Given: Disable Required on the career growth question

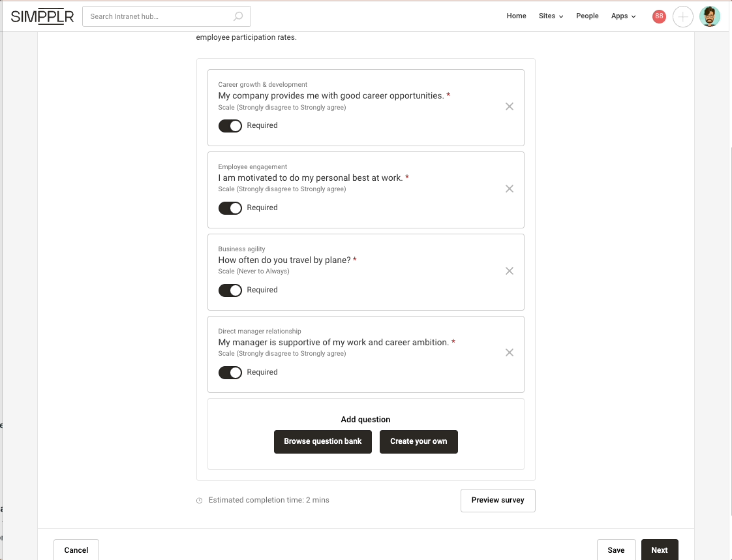Looking at the screenshot, I should tap(230, 125).
